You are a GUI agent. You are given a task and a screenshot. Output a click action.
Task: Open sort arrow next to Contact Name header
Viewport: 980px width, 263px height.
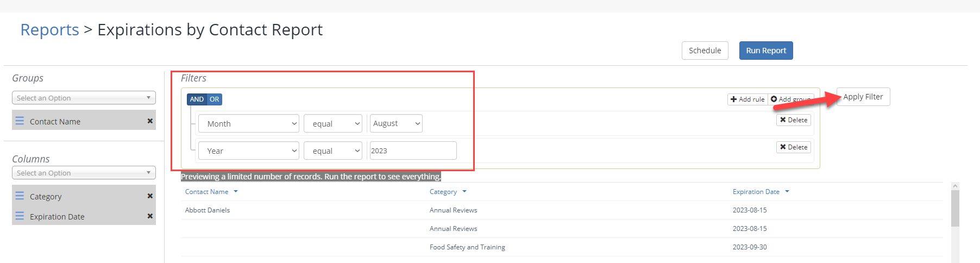click(x=236, y=191)
